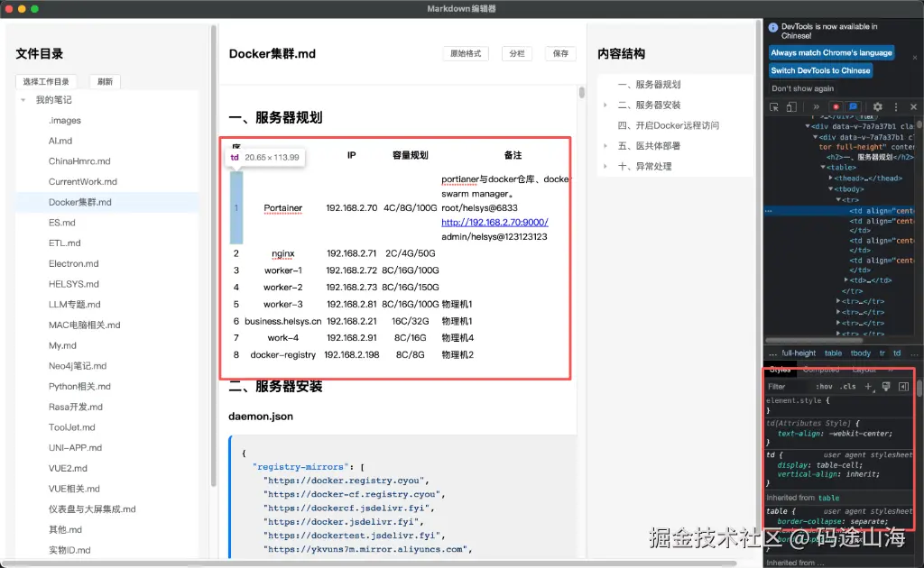Select Docker集群.md in the file list
Viewport: 924px width, 568px height.
tap(79, 202)
